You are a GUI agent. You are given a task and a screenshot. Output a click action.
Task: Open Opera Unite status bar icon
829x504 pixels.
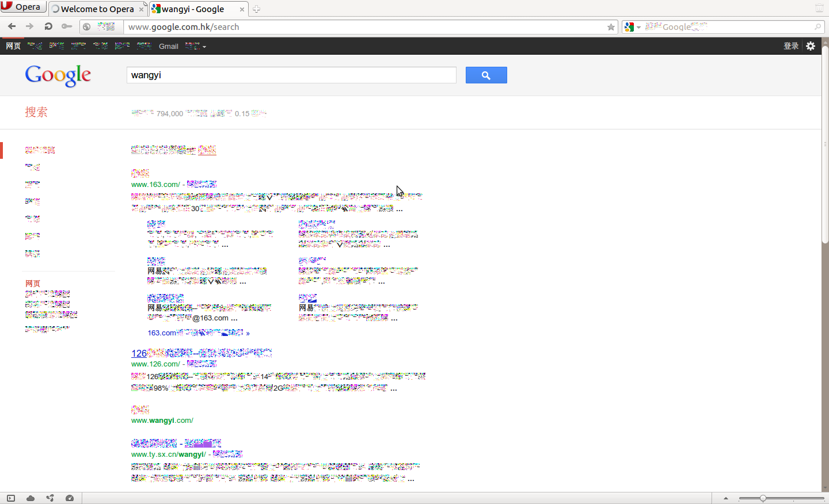pos(50,498)
